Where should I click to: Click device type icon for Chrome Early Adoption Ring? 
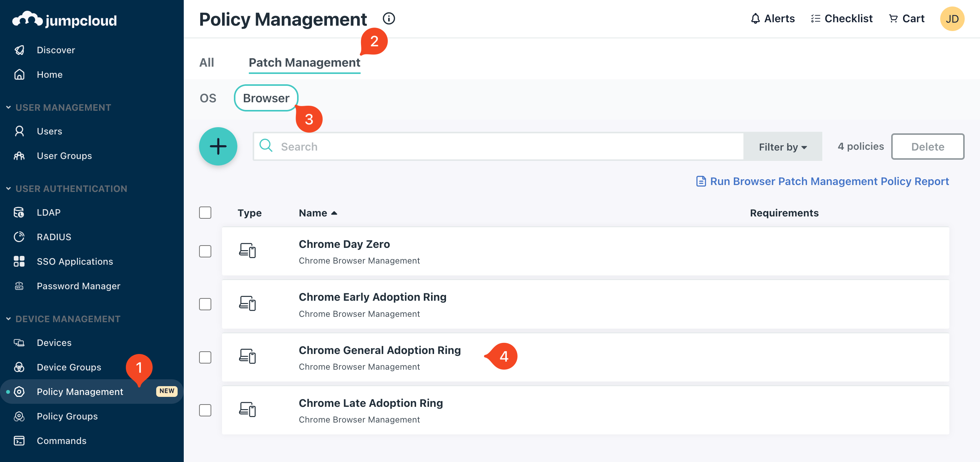[247, 304]
